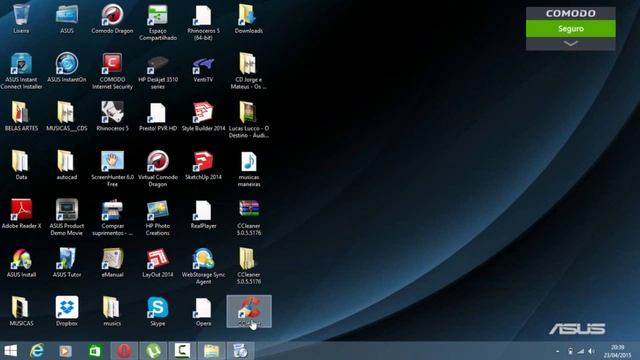Open the CCleaner 5.0.5.5176 folder
This screenshot has width=640, height=360.
pyautogui.click(x=249, y=266)
